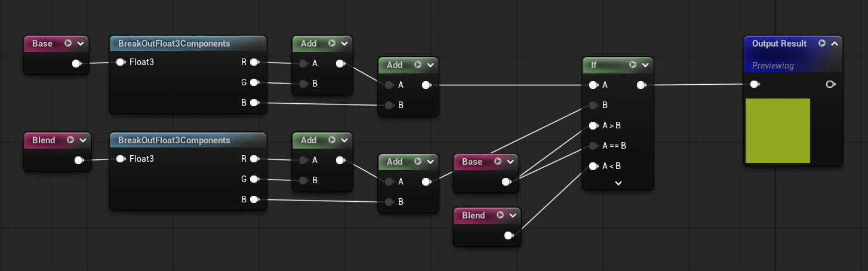
Task: Click output pin of Blend node wired to BreakOutFloat3Components
Action: pos(79,160)
